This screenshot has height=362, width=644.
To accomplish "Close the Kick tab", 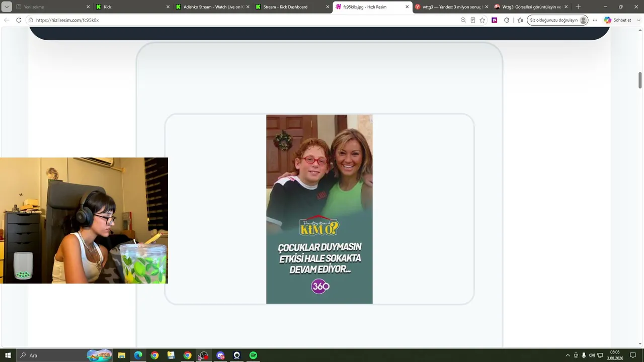I will [x=168, y=7].
